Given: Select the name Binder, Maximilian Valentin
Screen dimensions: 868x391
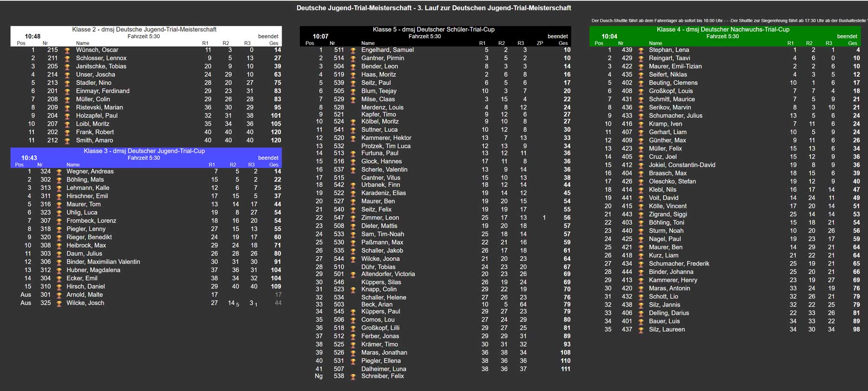Looking at the screenshot, I should [x=103, y=262].
